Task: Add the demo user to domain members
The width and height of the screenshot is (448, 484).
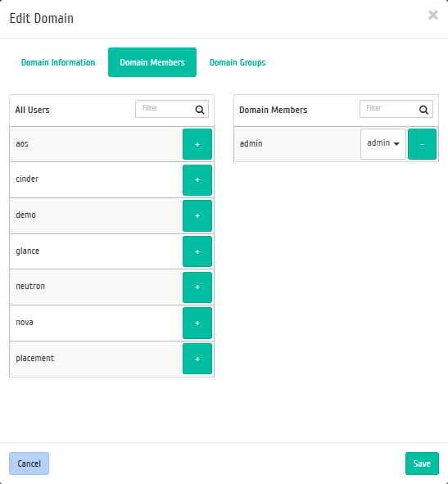Action: click(197, 215)
